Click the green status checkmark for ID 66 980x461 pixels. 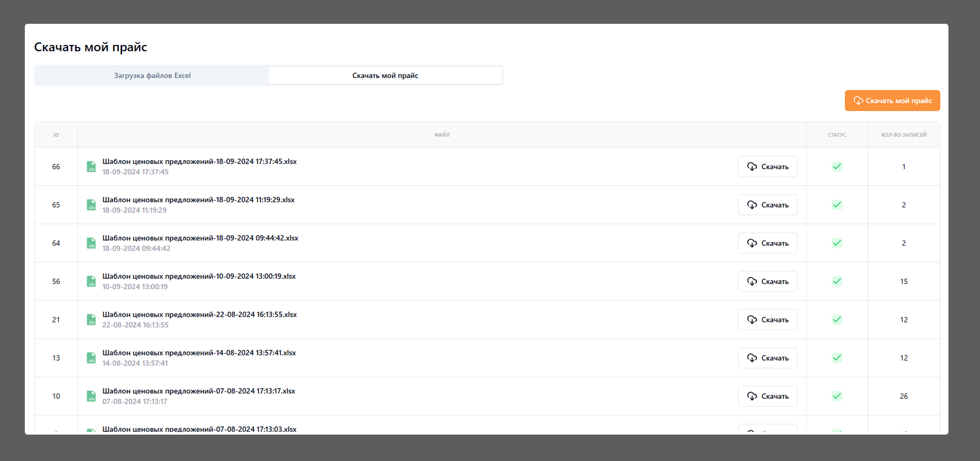[x=837, y=167]
